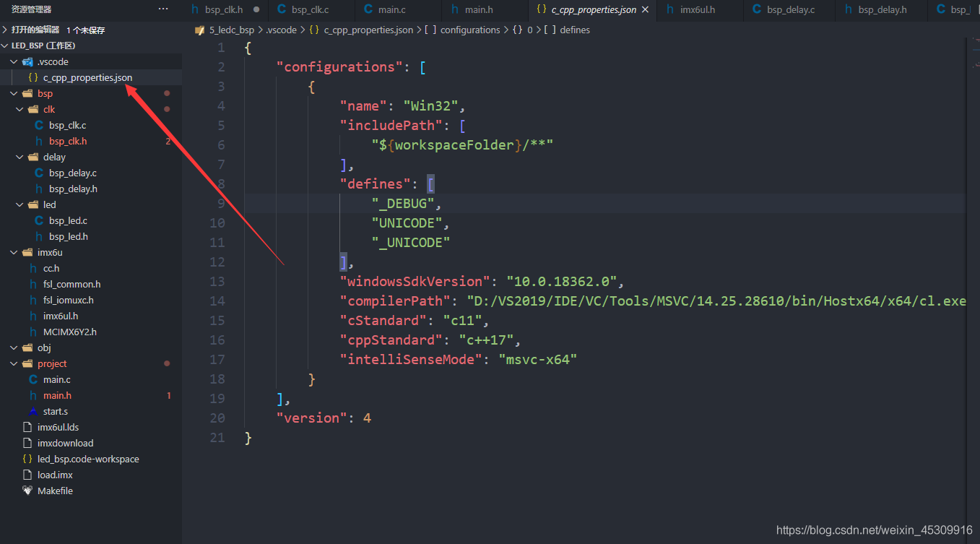Click the "${workspaceFolder}/**" include path value
This screenshot has width=980, height=544.
tap(463, 144)
